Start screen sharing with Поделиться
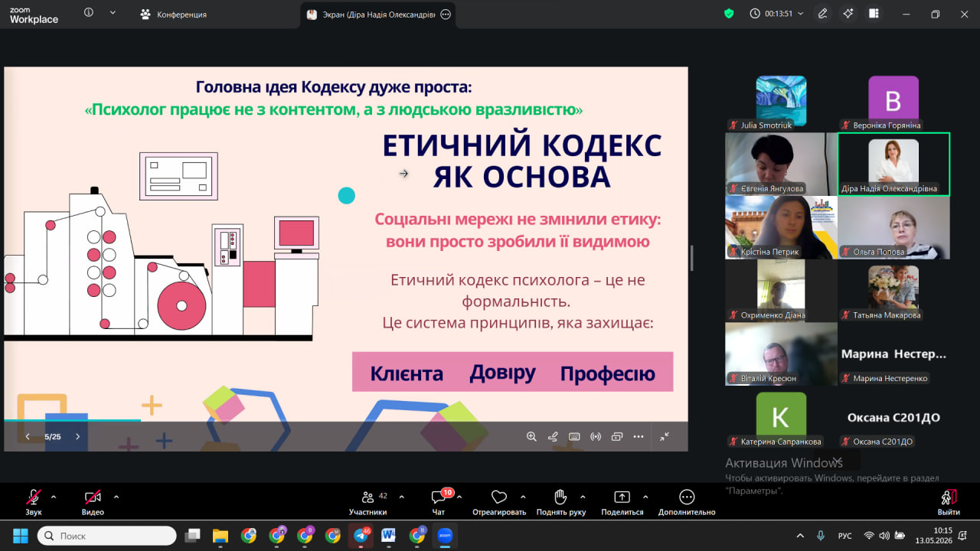 pos(622,502)
